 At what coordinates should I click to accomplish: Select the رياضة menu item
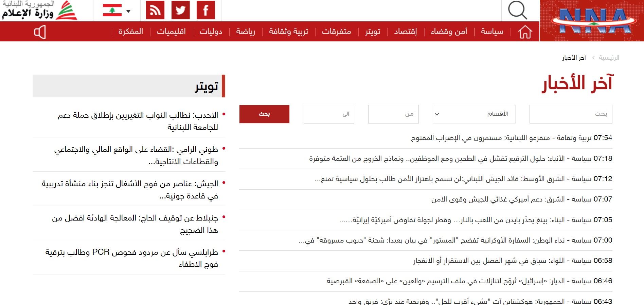245,32
